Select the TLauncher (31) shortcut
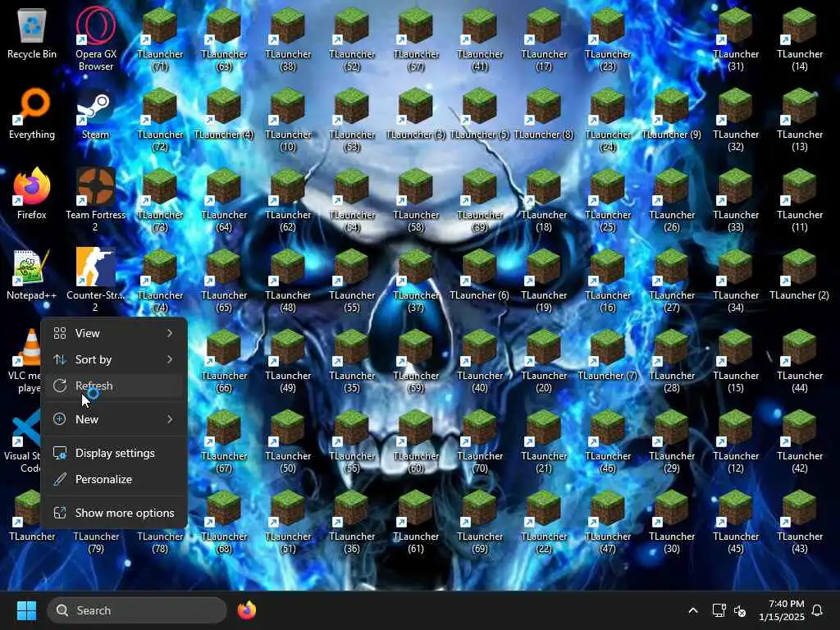 click(736, 39)
